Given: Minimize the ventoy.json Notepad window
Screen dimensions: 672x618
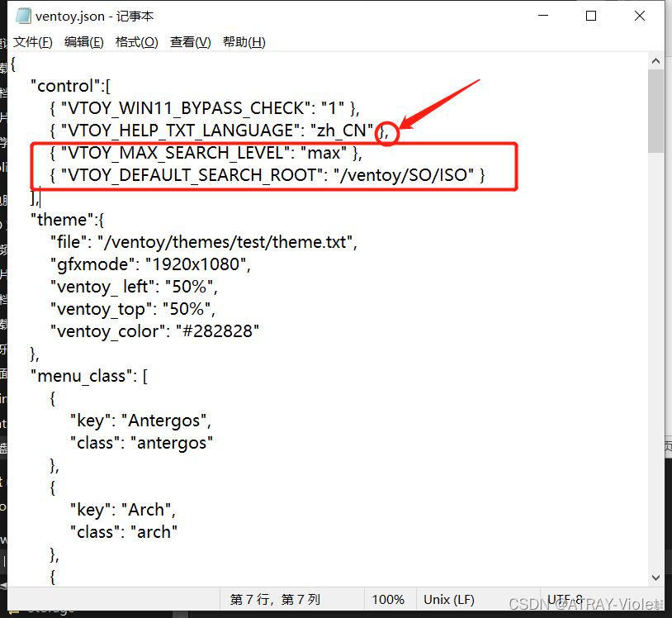Looking at the screenshot, I should (x=543, y=16).
